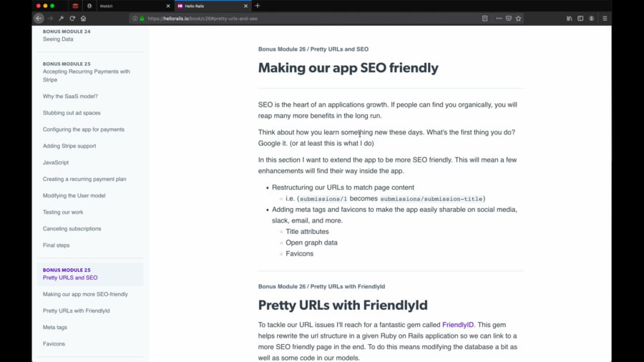
Task: Open developer tools wrench icon
Action: click(x=62, y=19)
